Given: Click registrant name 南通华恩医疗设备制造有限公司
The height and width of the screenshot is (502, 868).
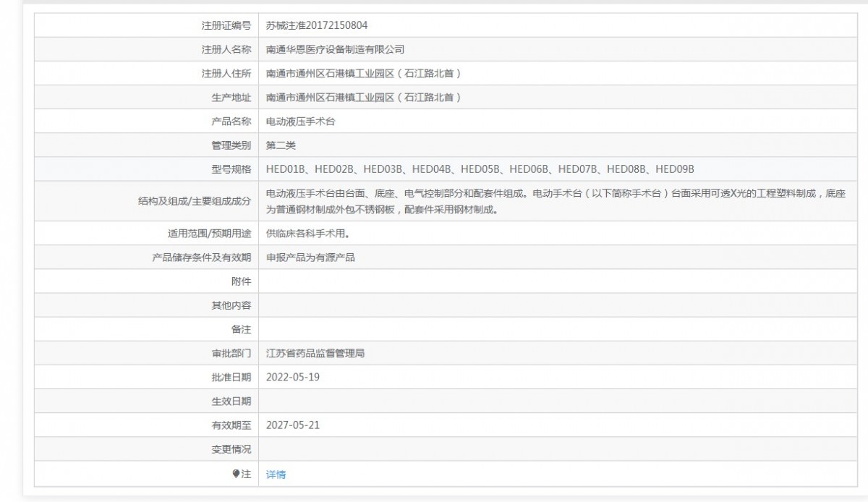Looking at the screenshot, I should (x=335, y=49).
